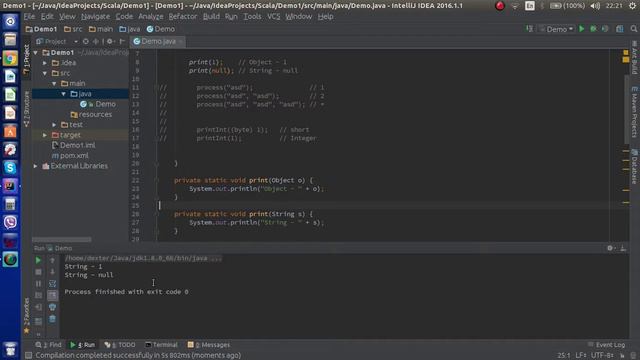Click the UTF-8 encoding in status bar
Viewport: 640px width, 360px height.
click(602, 356)
